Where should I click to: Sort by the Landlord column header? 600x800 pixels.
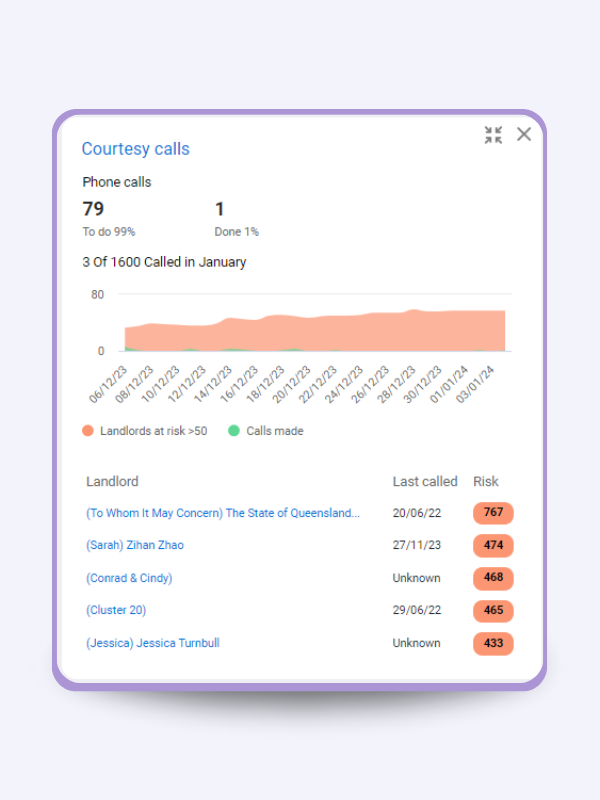click(112, 482)
